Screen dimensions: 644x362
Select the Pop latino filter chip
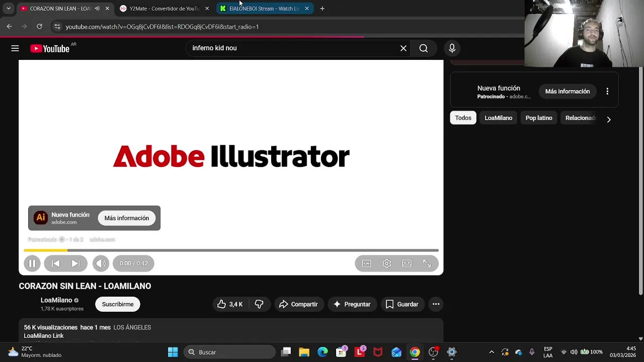coord(539,118)
